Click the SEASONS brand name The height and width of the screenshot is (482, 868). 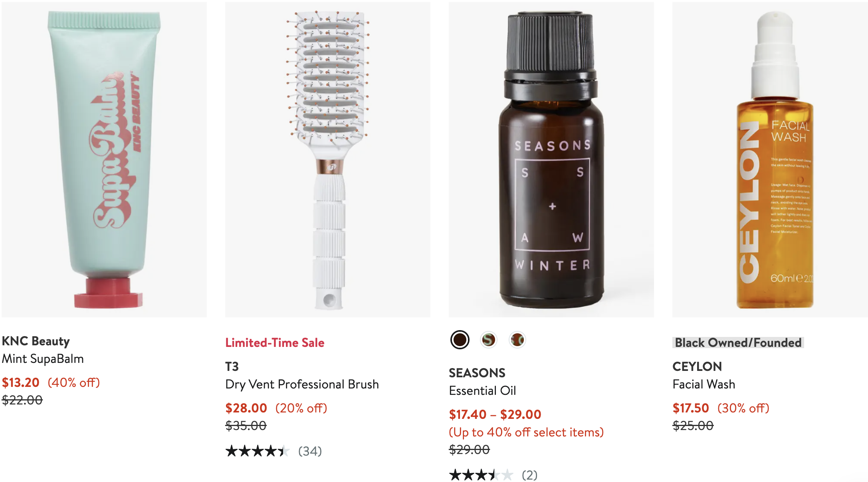pos(477,373)
